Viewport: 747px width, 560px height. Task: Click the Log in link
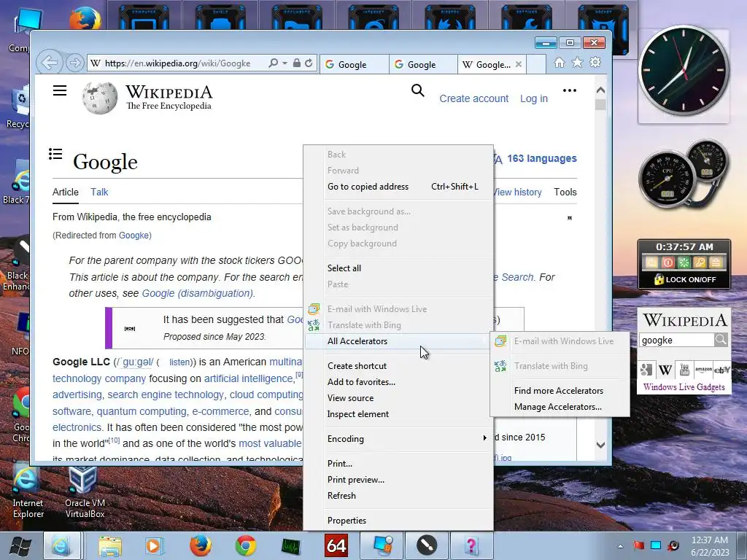[533, 98]
